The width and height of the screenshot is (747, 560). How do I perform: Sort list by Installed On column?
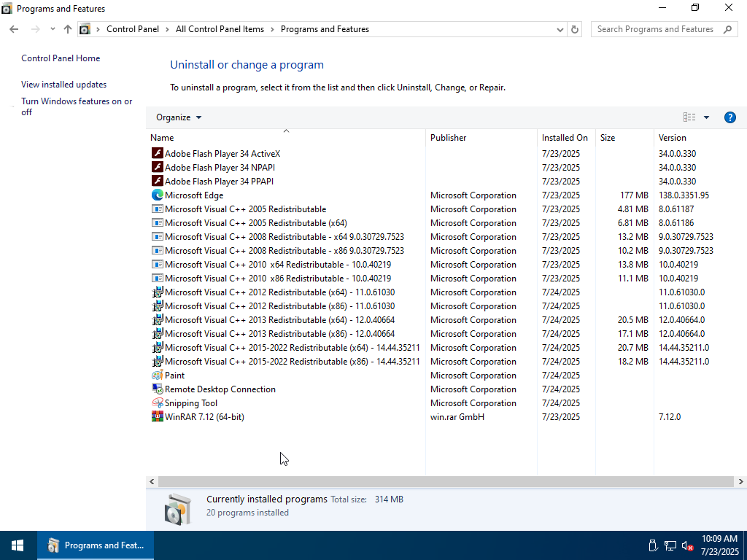[x=564, y=138]
